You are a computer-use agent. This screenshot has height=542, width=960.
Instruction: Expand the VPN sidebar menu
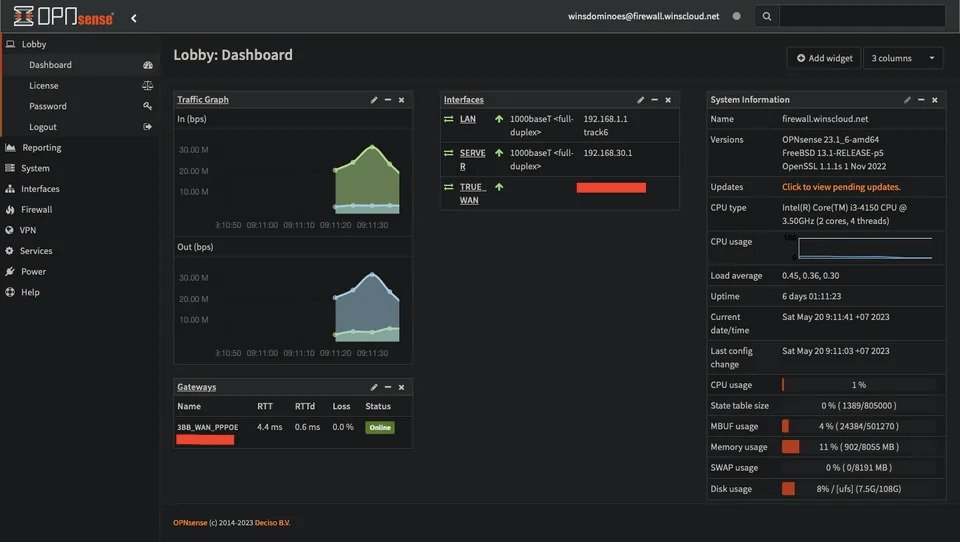click(x=27, y=230)
